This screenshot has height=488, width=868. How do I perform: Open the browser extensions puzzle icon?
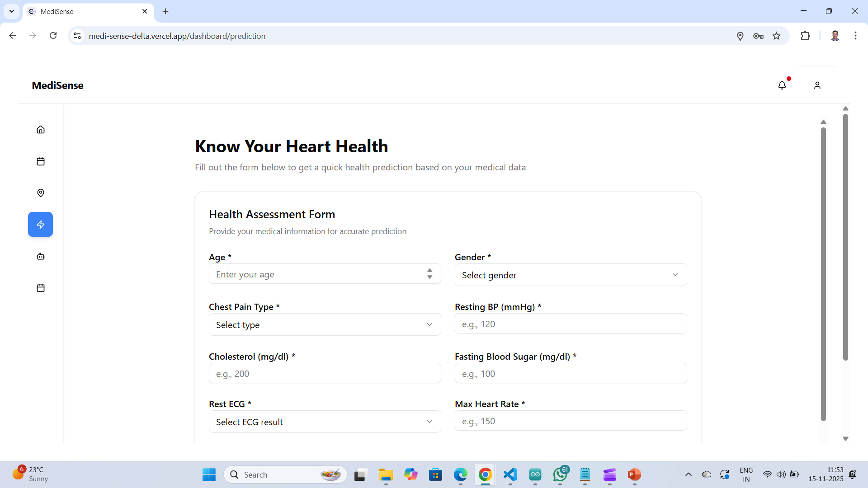(806, 36)
